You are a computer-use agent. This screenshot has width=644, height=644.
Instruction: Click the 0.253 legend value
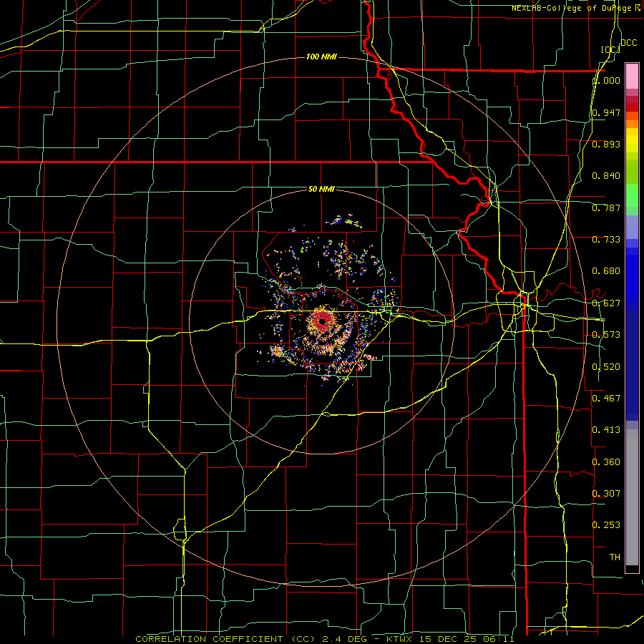(606, 525)
